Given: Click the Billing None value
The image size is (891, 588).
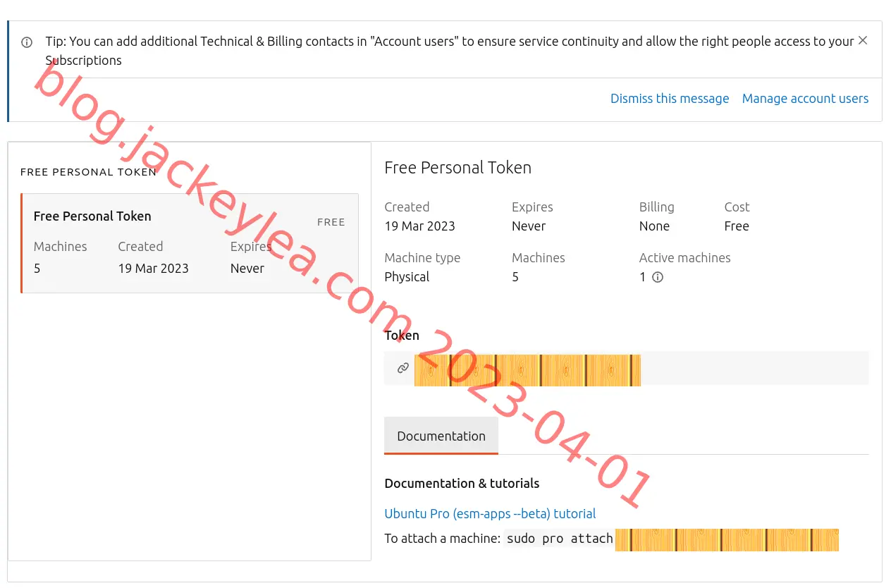Looking at the screenshot, I should coord(654,226).
